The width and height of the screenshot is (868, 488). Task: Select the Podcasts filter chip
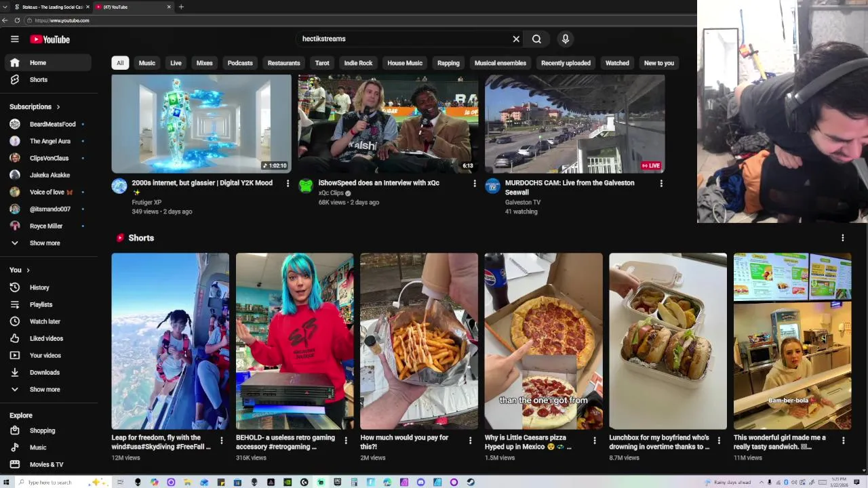tap(240, 63)
